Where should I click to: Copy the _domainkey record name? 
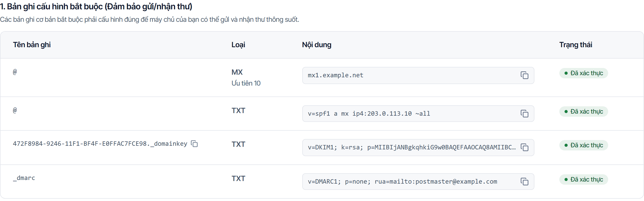click(x=194, y=144)
